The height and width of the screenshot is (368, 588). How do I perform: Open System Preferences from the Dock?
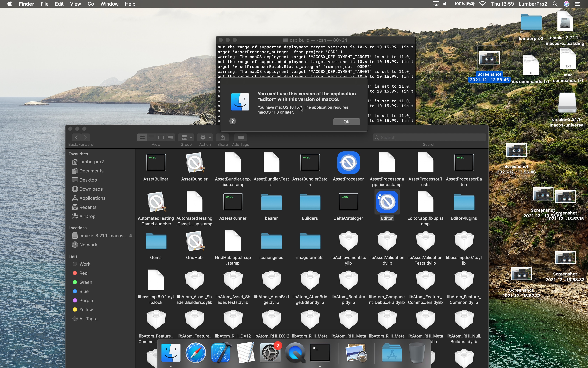click(x=270, y=353)
